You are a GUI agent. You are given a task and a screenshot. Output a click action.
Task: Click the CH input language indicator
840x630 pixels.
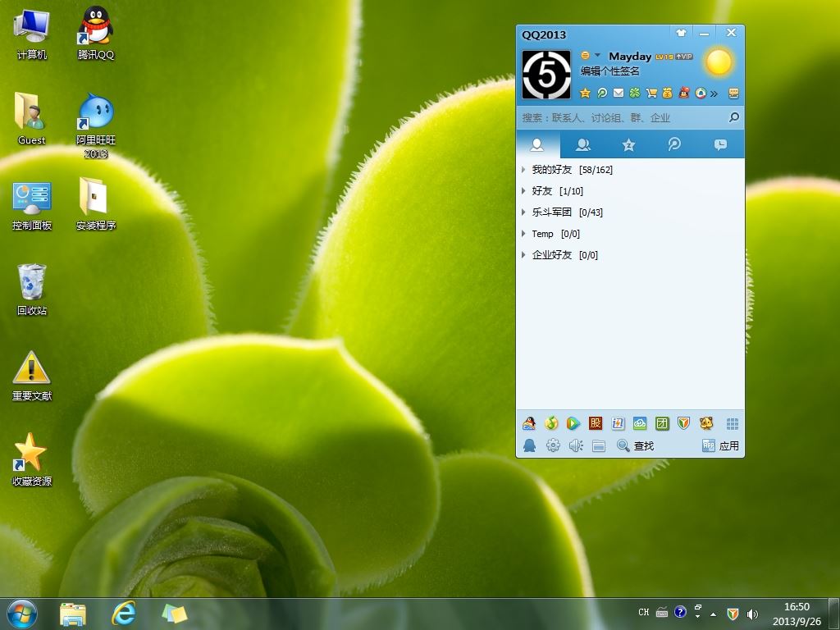[x=643, y=612]
